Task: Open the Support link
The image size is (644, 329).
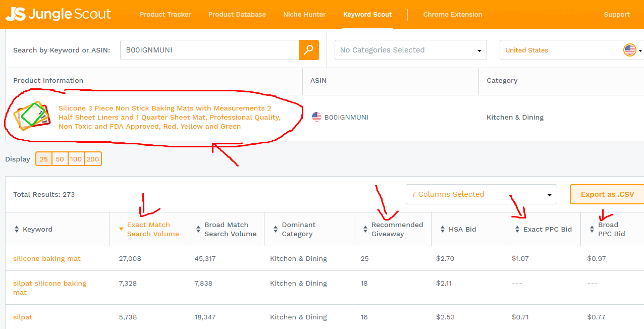Action: [x=617, y=14]
